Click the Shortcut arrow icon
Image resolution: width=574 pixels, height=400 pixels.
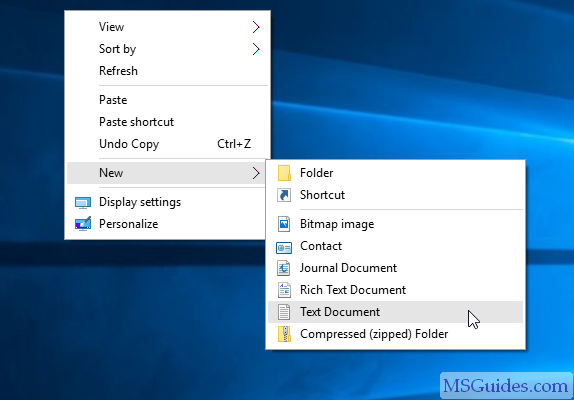(x=284, y=195)
